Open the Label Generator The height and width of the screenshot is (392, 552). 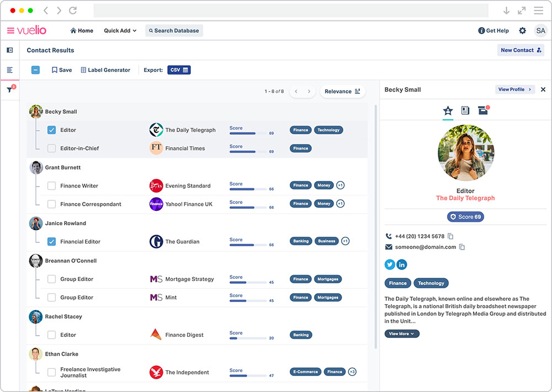(105, 70)
